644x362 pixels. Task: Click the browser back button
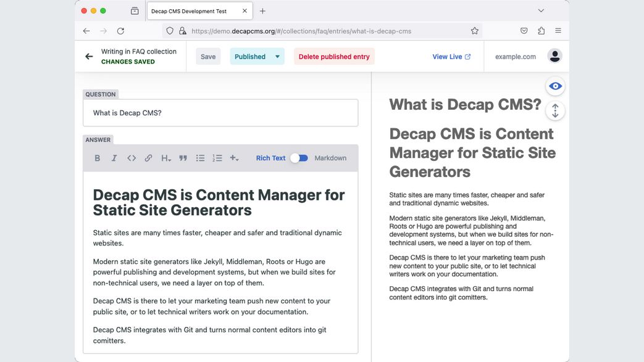[86, 31]
